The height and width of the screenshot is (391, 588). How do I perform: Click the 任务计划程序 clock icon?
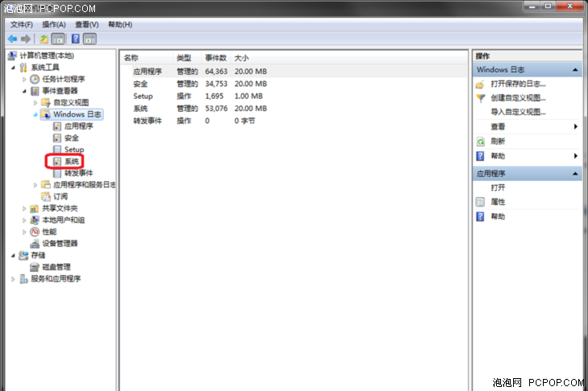35,79
